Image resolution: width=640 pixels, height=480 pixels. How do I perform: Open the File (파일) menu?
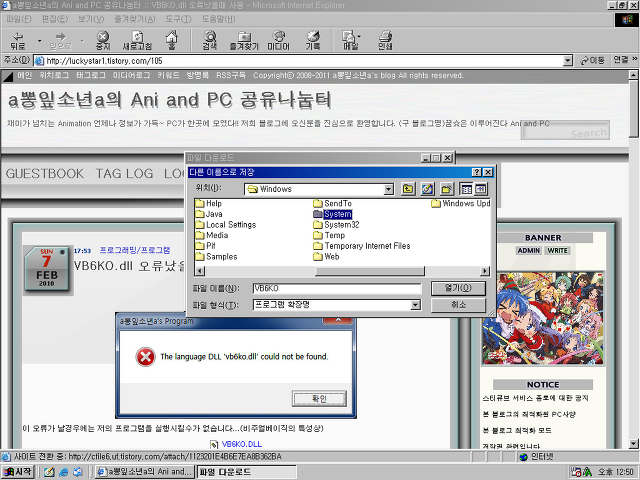pos(19,19)
